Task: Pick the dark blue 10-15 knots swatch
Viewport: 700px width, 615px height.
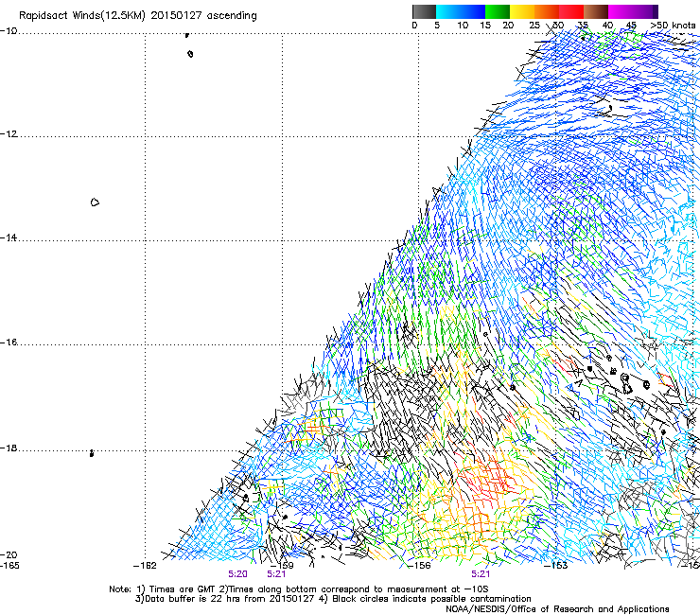Action: click(x=473, y=11)
